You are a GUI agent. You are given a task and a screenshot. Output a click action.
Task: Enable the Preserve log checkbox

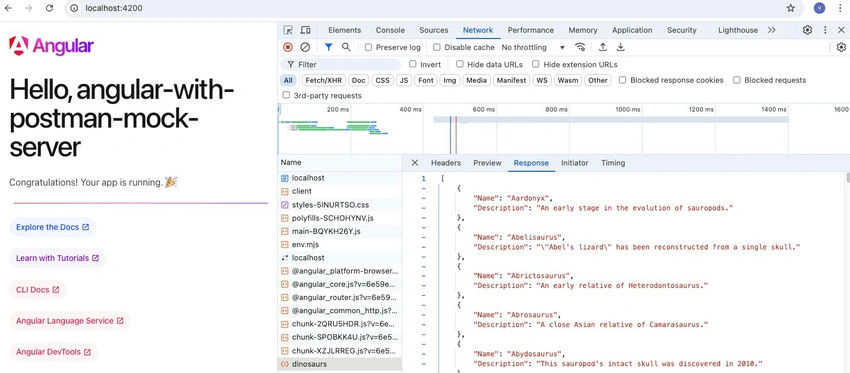[x=369, y=48]
